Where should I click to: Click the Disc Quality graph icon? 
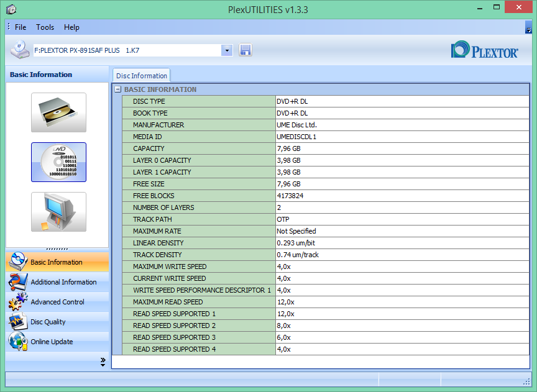point(18,321)
